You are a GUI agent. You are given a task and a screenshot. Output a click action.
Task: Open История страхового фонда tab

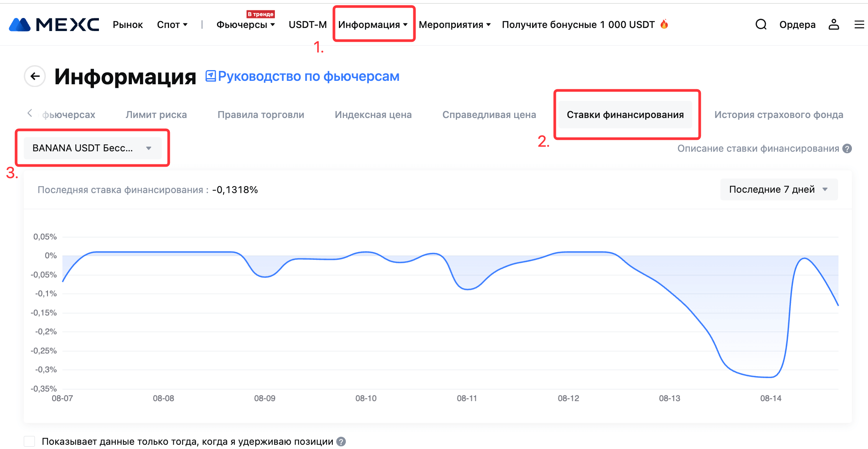tap(778, 115)
